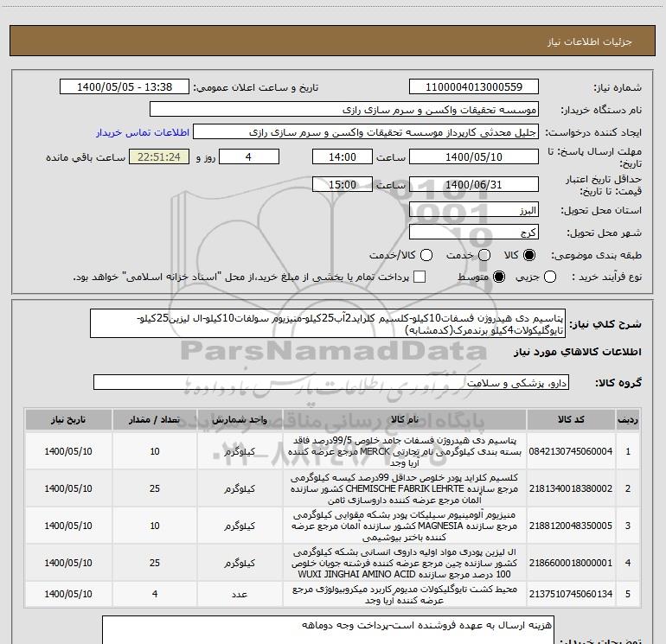Image resolution: width=666 pixels, height=644 pixels.
Task: Select the کالا radio button
Action: tap(529, 255)
